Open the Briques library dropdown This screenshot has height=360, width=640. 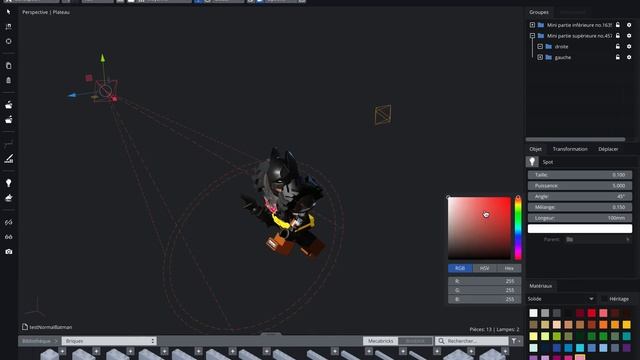coord(109,341)
